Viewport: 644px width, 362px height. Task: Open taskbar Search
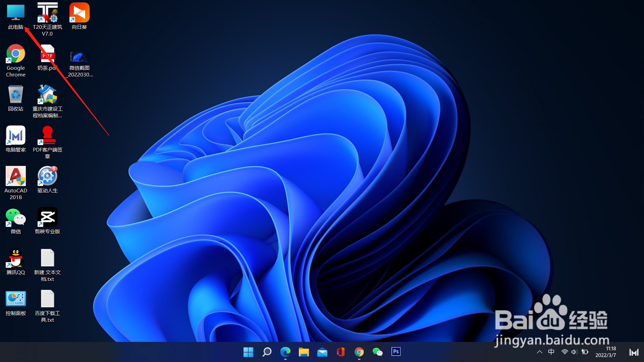[267, 352]
